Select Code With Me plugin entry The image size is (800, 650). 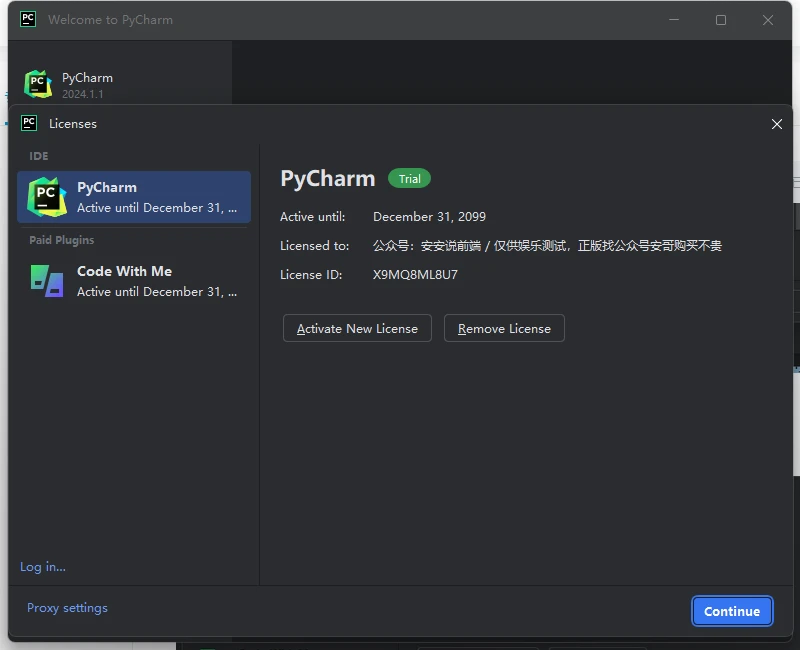coord(134,281)
